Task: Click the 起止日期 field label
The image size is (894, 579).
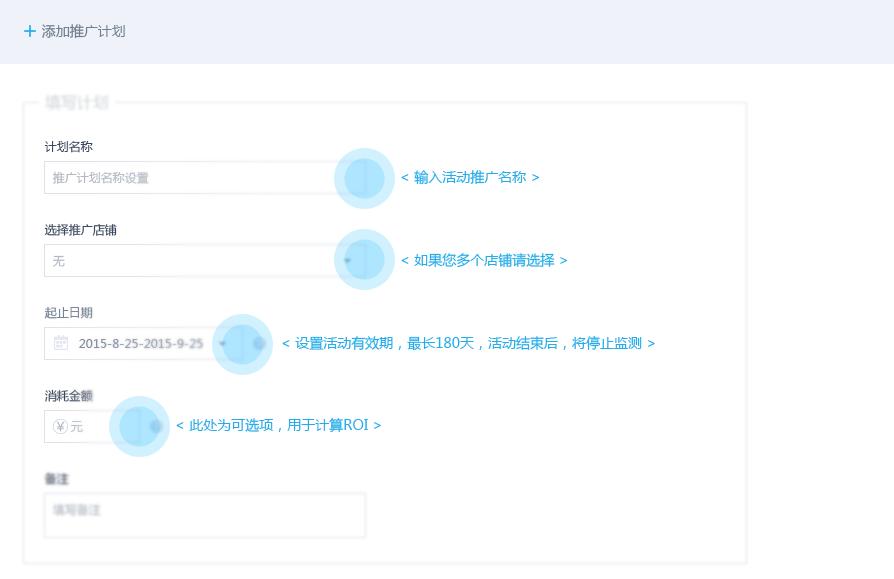Action: (x=68, y=313)
